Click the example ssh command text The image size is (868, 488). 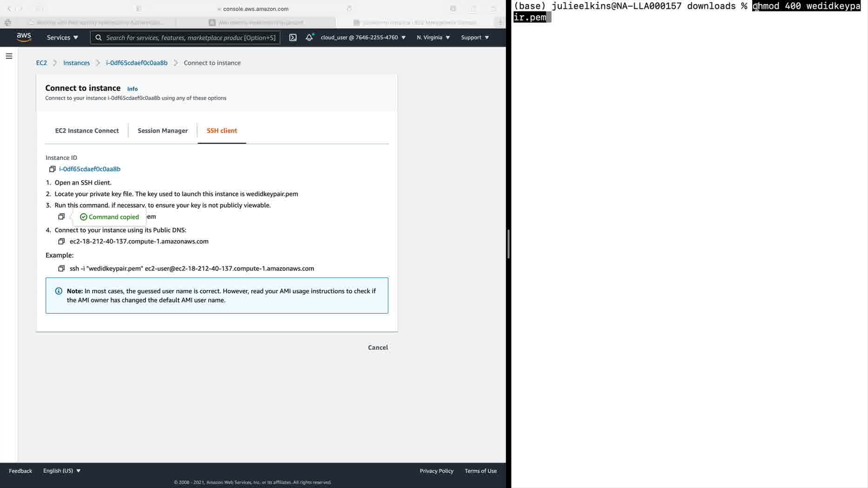pos(192,268)
